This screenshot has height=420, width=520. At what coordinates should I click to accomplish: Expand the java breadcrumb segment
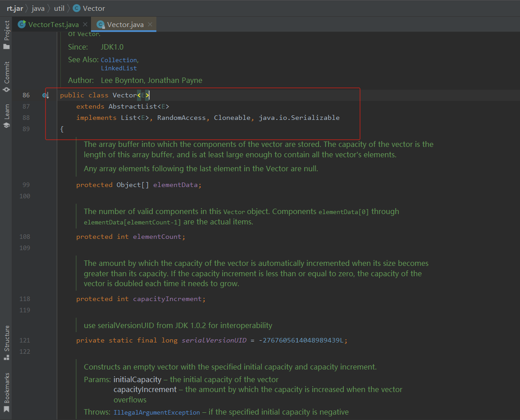38,8
